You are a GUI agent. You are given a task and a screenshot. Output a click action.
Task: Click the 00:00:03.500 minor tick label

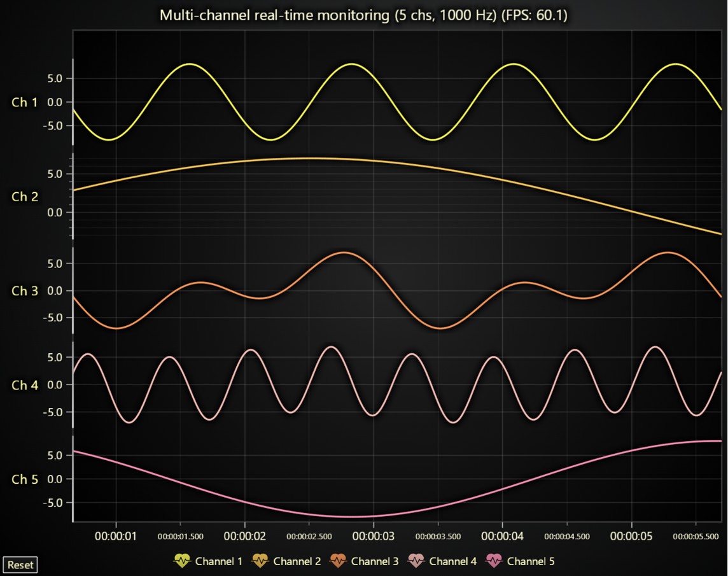click(438, 537)
